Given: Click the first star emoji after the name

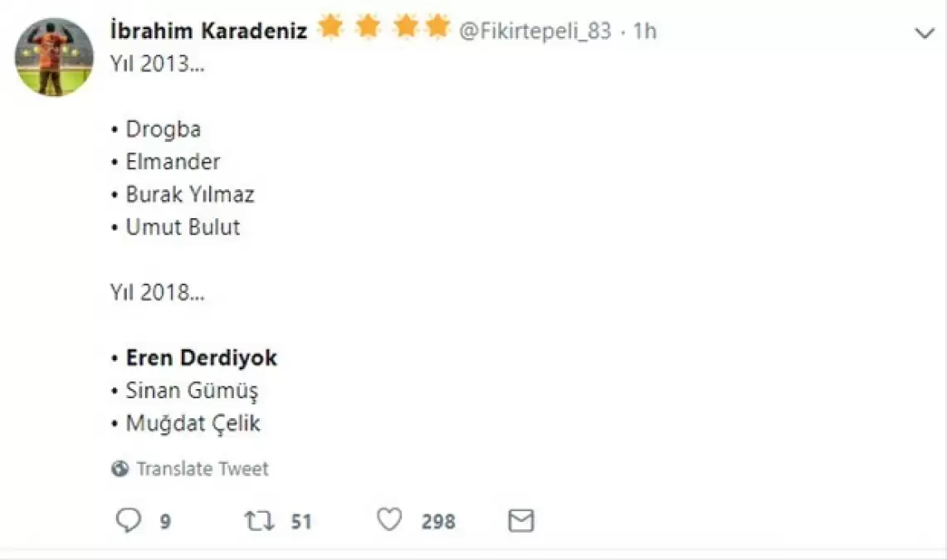Looking at the screenshot, I should pos(330,28).
